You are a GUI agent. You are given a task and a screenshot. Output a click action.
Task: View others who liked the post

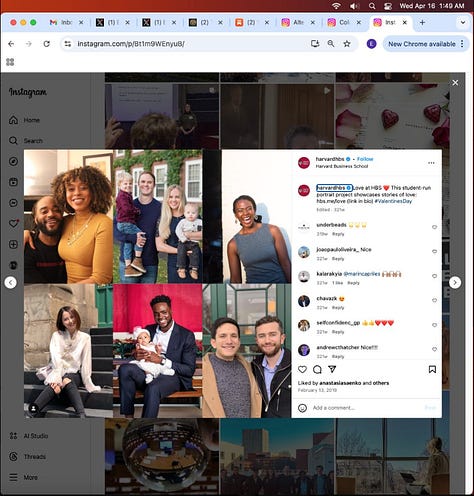pyautogui.click(x=381, y=383)
